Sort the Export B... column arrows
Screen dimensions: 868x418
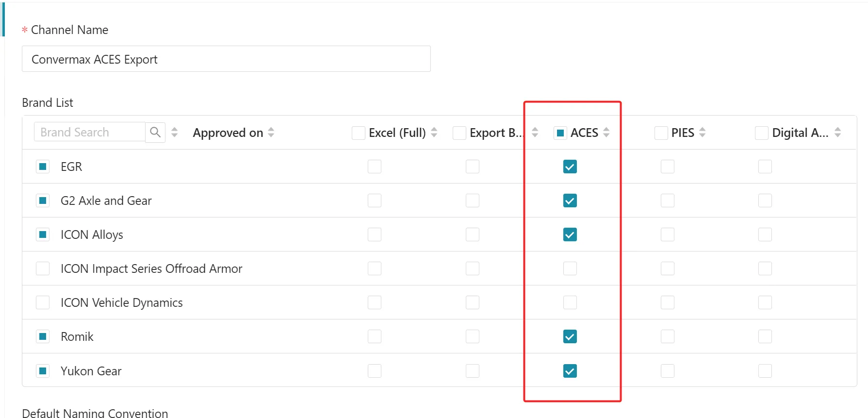coord(535,132)
